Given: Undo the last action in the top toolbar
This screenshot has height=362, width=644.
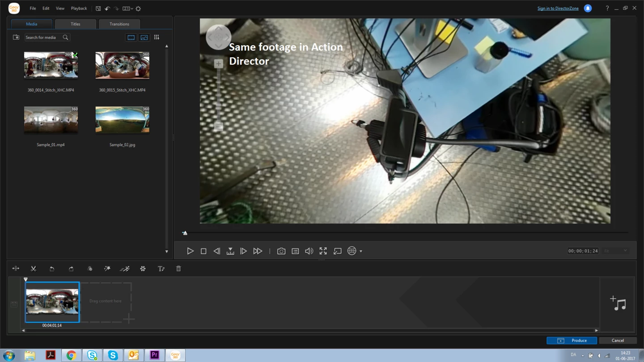Looking at the screenshot, I should (x=107, y=8).
